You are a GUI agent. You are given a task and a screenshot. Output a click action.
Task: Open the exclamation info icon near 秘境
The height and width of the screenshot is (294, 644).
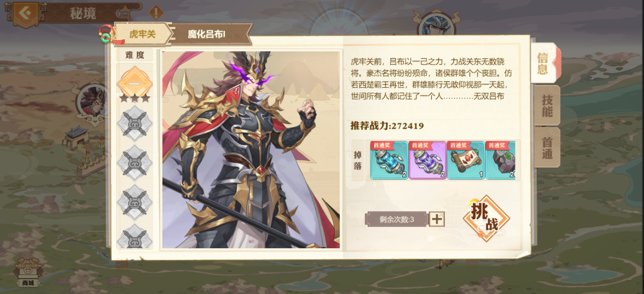click(x=156, y=12)
